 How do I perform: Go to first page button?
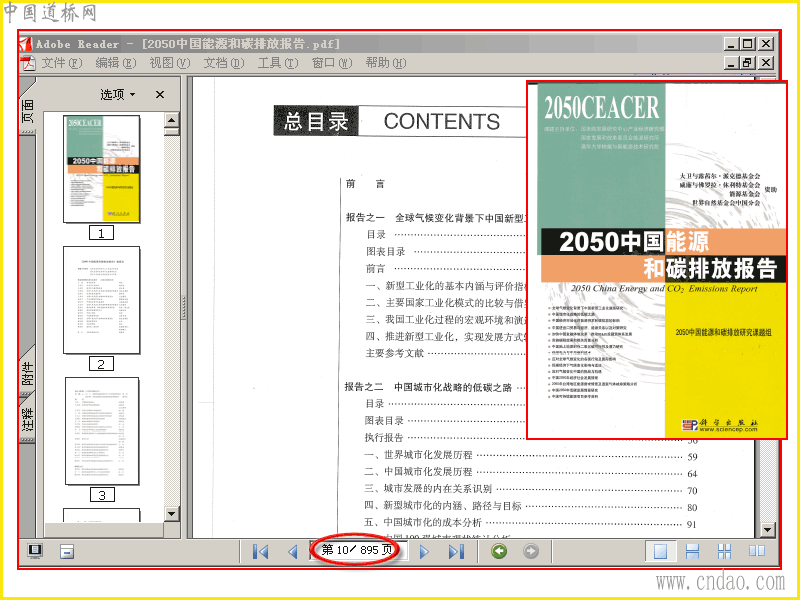pos(260,552)
